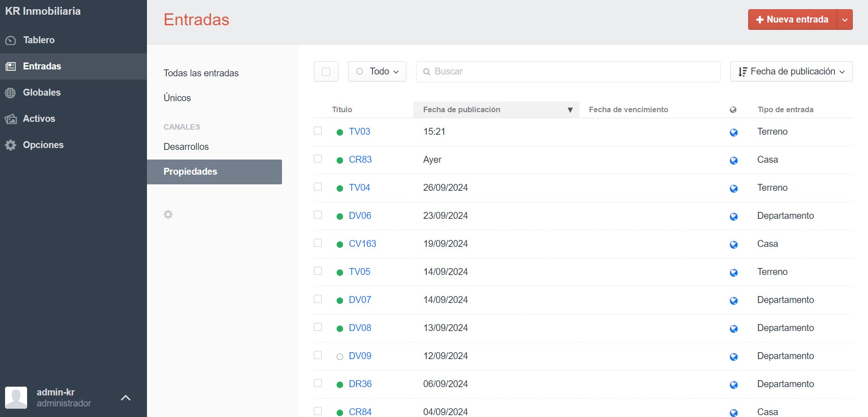Click the gear icon below Propiedades channel

tap(168, 215)
